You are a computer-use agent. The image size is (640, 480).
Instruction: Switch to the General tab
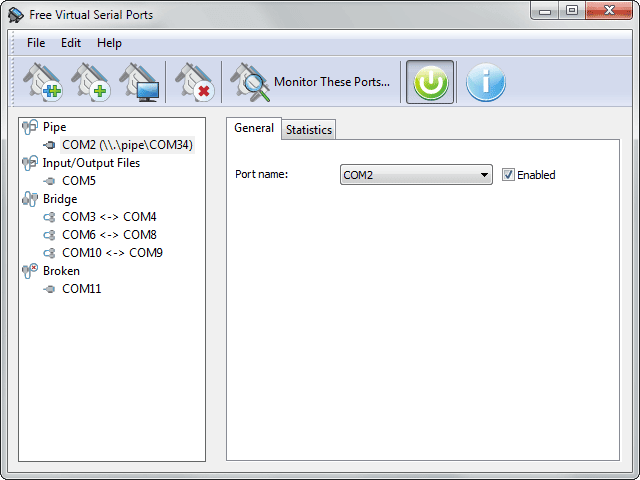tap(253, 128)
